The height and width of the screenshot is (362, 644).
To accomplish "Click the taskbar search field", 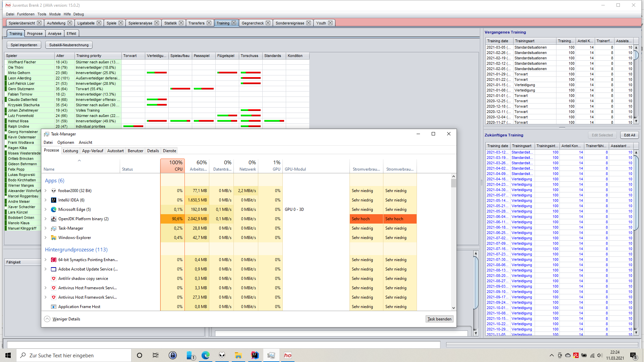I will point(74,355).
